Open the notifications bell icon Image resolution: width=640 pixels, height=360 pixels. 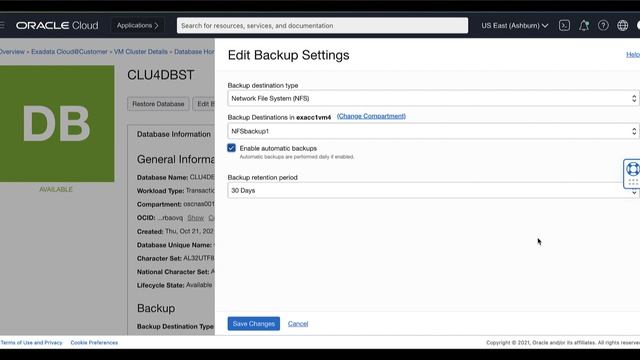click(x=584, y=25)
